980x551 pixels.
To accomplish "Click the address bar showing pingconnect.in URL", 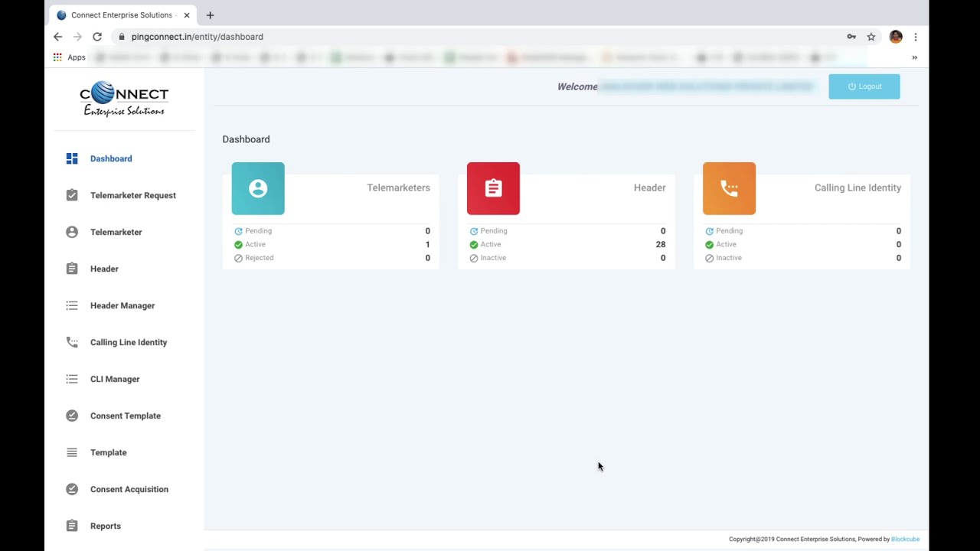I will [482, 37].
